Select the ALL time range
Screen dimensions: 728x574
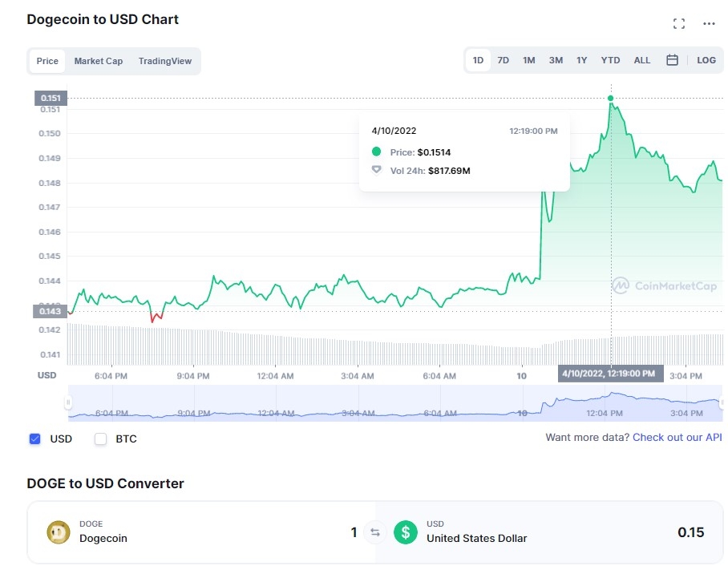[641, 60]
